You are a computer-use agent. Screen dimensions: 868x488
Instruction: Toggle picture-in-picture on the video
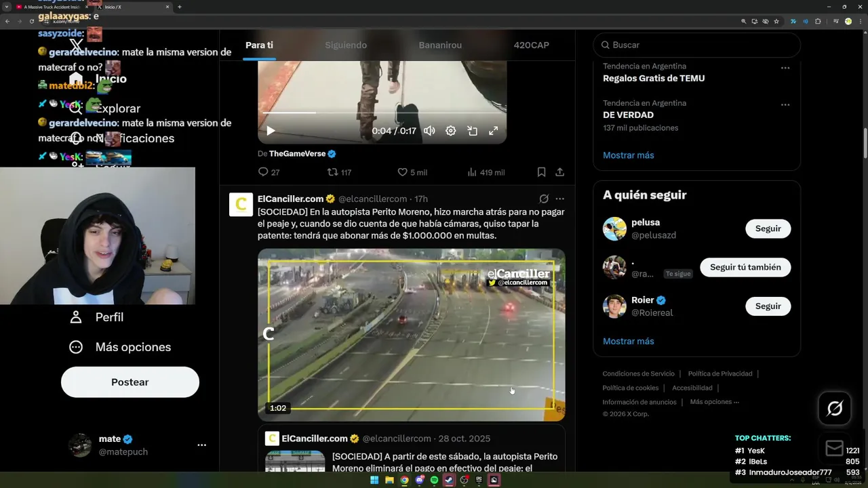click(472, 131)
